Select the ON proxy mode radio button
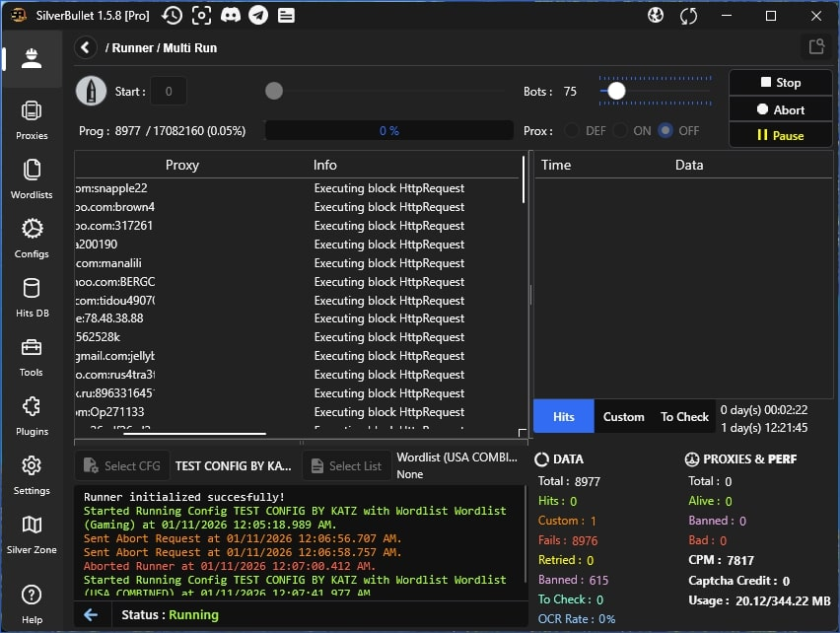 pos(620,130)
